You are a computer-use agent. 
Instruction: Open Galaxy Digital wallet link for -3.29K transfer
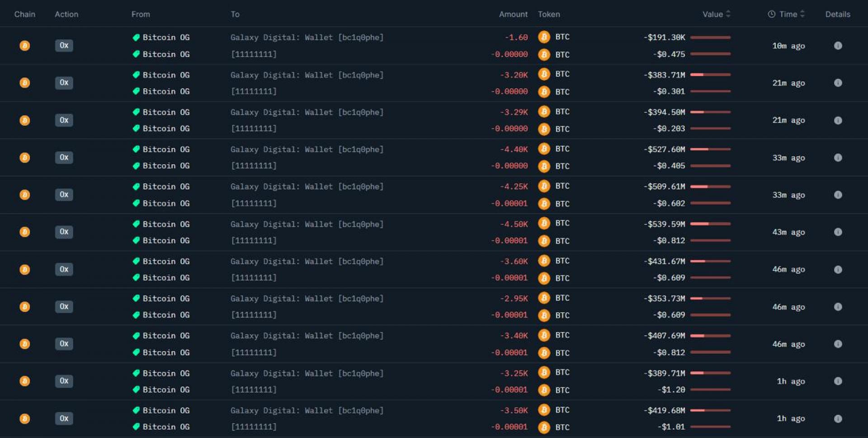coord(307,112)
